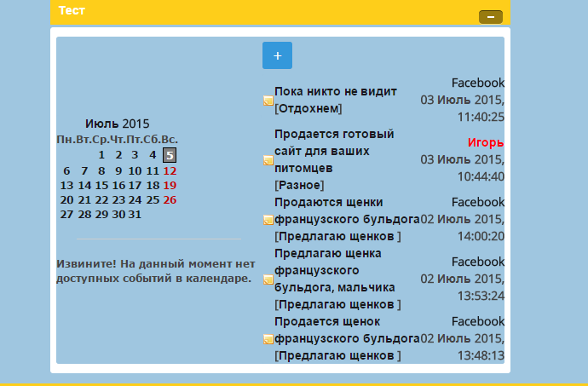The image size is (588, 386).
Task: Click the Тест panel title
Action: point(72,10)
